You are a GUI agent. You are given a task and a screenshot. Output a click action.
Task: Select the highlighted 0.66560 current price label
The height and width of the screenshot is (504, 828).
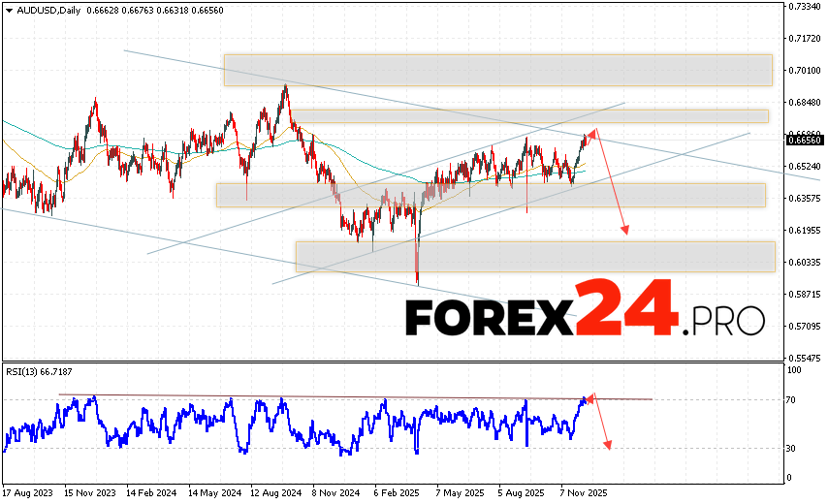click(x=804, y=140)
